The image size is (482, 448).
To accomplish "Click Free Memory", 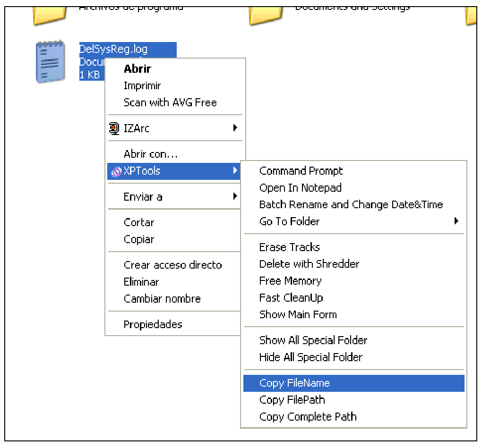I will [x=290, y=280].
